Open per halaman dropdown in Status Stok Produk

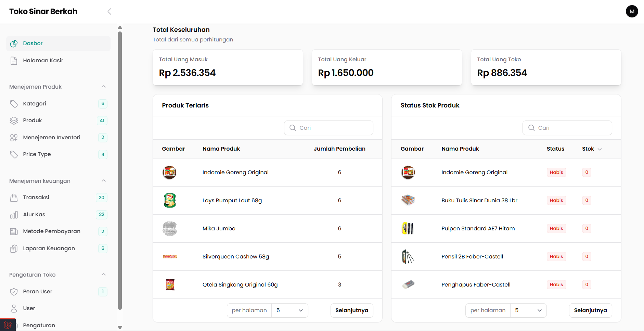[528, 310]
